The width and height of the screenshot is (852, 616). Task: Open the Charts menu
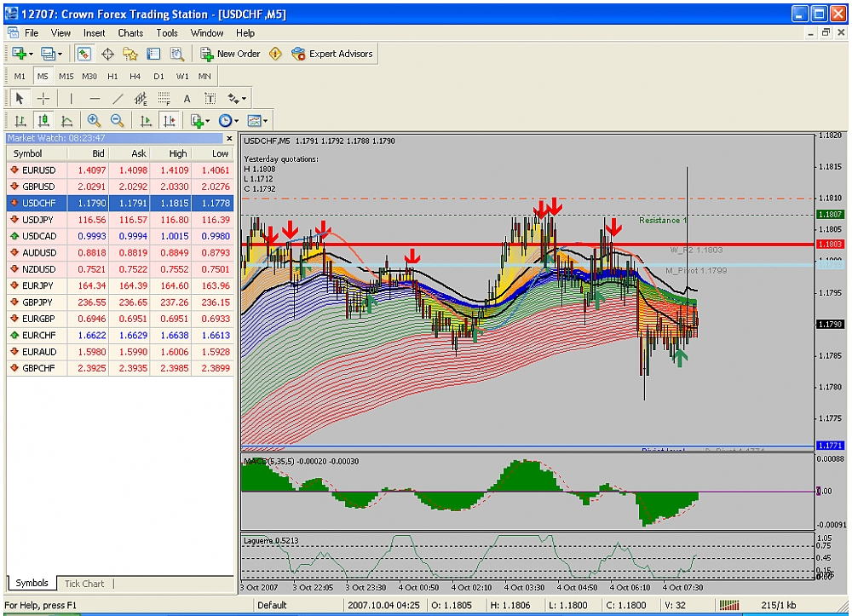point(130,33)
